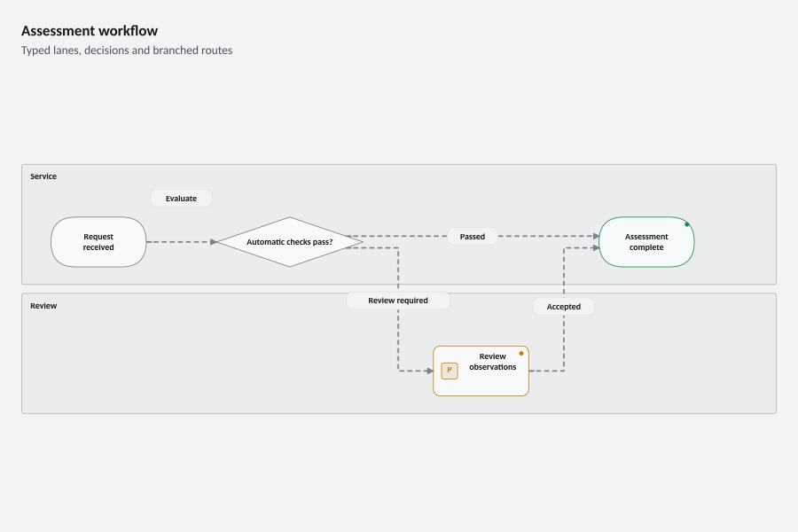
Task: Select the Passed edge label
Action: (x=473, y=236)
